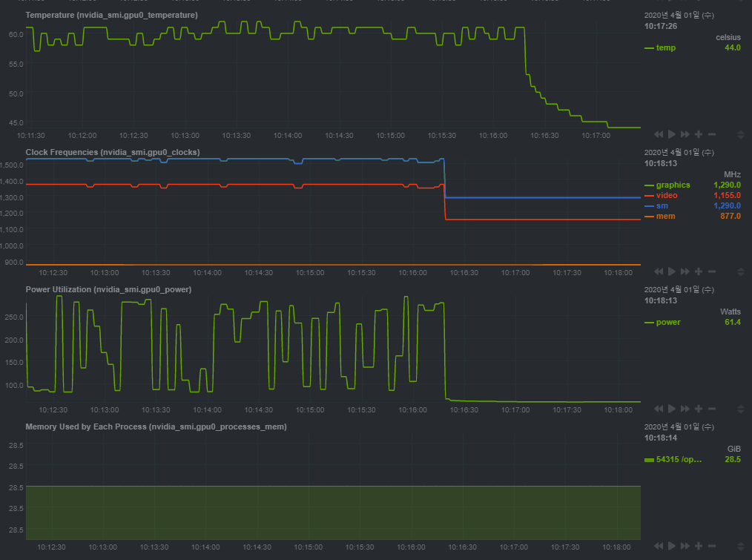This screenshot has height=560, width=752.
Task: Click the resize handle of the Memory Used chart
Action: pyautogui.click(x=741, y=547)
